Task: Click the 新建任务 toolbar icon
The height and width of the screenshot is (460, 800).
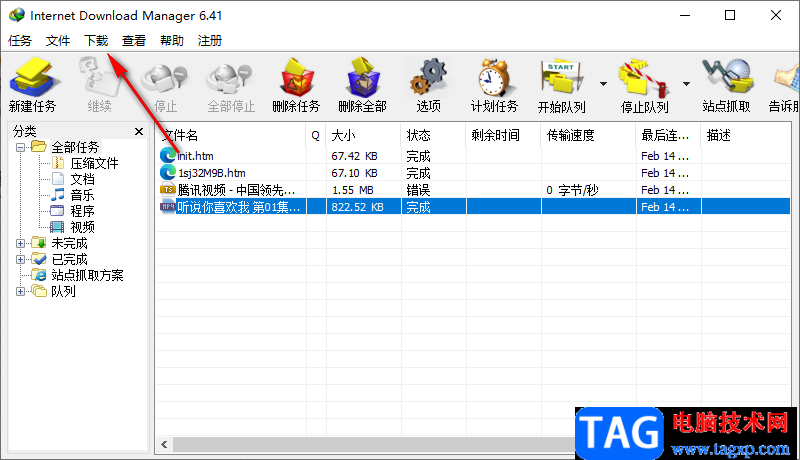Action: coord(33,85)
